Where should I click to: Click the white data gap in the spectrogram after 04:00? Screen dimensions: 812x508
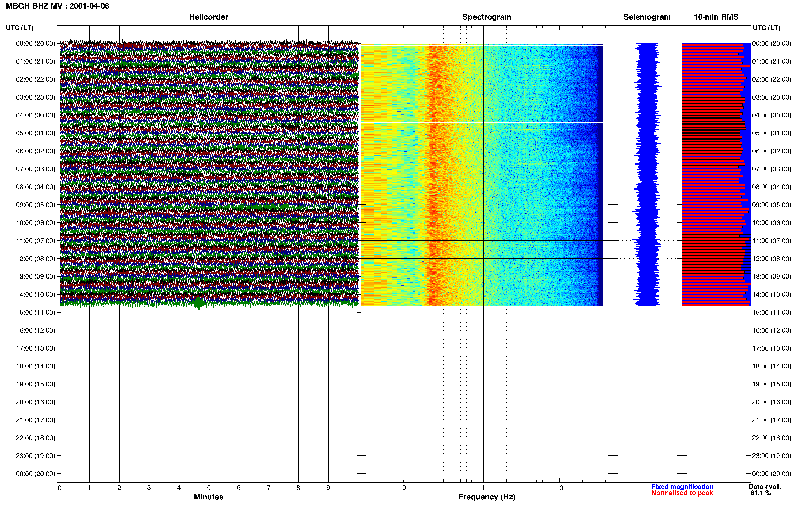pyautogui.click(x=482, y=123)
